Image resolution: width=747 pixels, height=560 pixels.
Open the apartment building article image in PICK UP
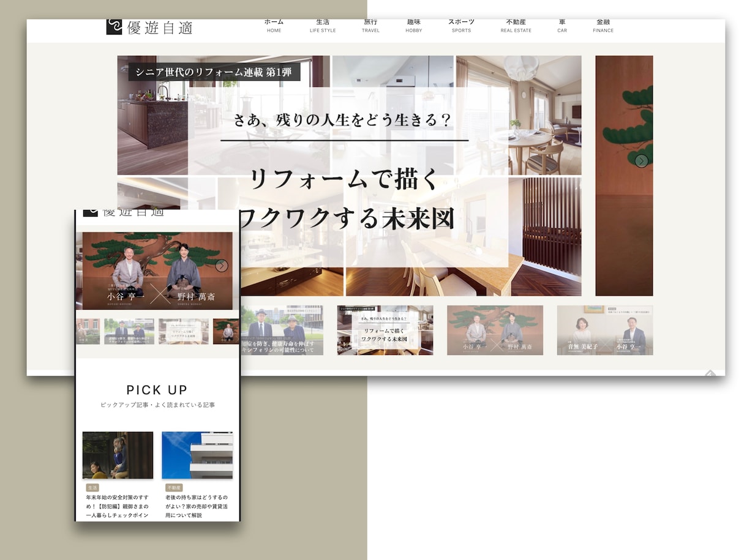197,455
